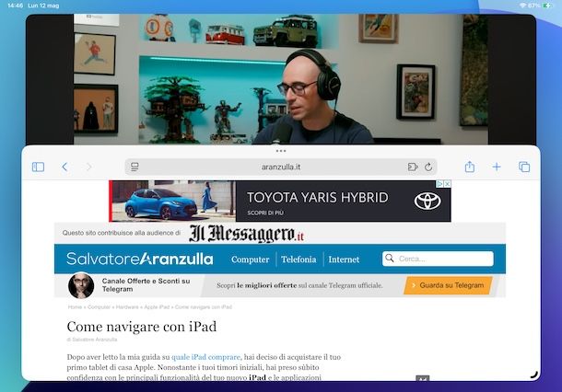
Task: Open the Computer menu category
Action: pyautogui.click(x=250, y=259)
